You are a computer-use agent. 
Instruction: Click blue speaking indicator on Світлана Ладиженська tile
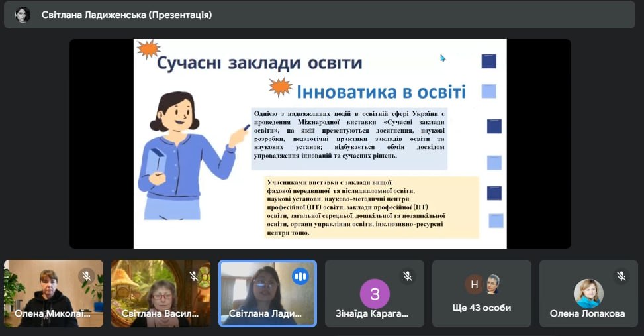[x=300, y=276]
